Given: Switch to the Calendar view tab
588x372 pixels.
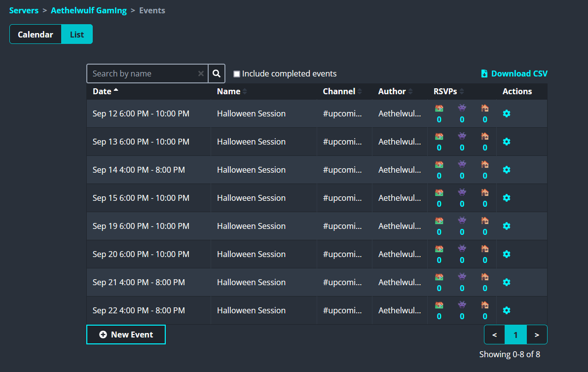Looking at the screenshot, I should coord(36,35).
